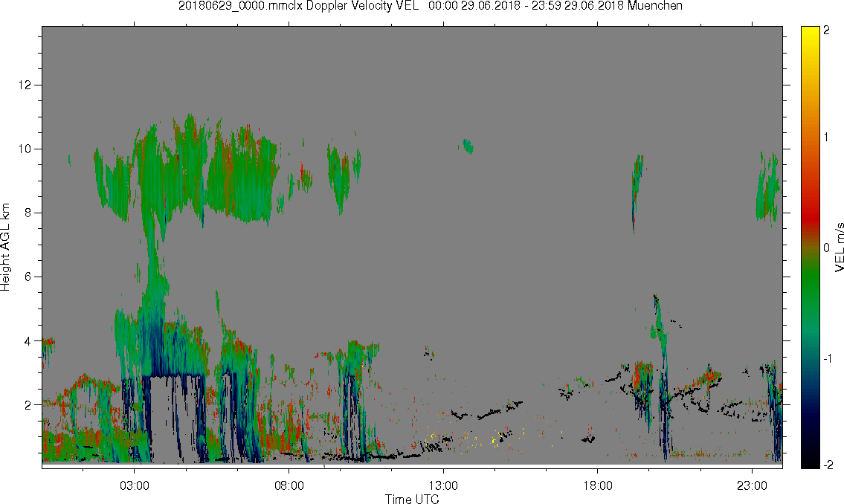Screen dimensions: 844x504
Task: Click the 2 km height tick label
Action: (x=28, y=405)
